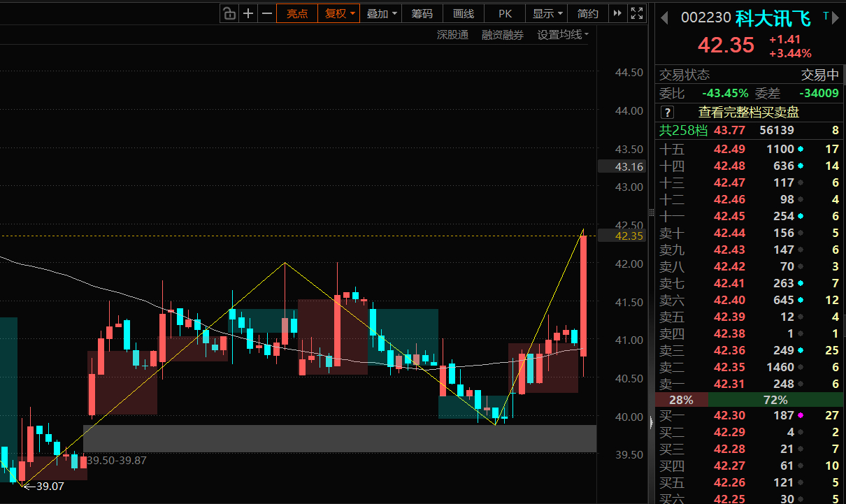Click stock code 002230
This screenshot has width=846, height=504.
706,17
